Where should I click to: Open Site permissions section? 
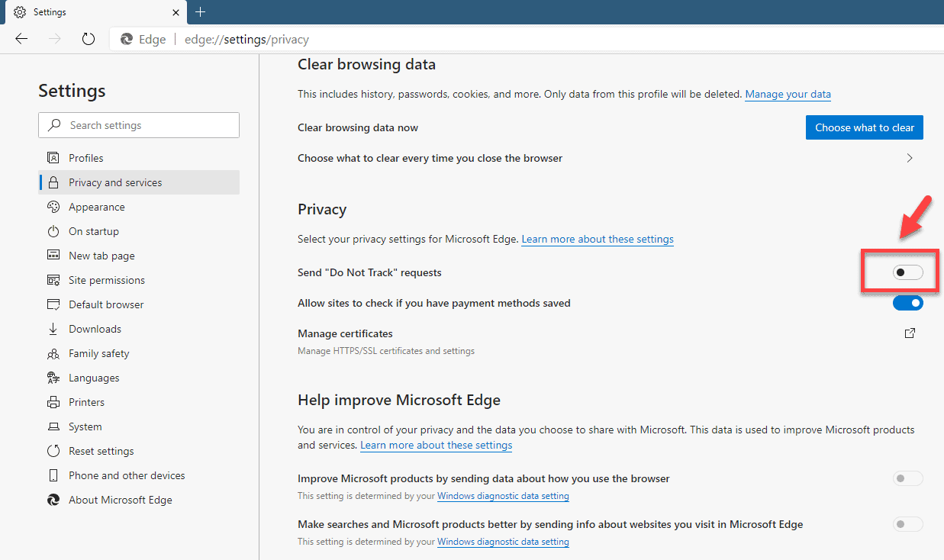coord(139,280)
